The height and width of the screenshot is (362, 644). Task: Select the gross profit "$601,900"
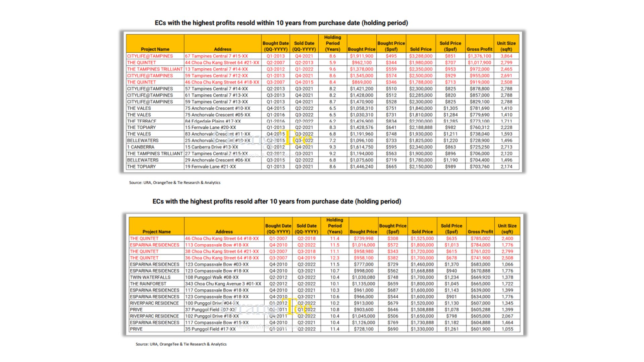480,329
